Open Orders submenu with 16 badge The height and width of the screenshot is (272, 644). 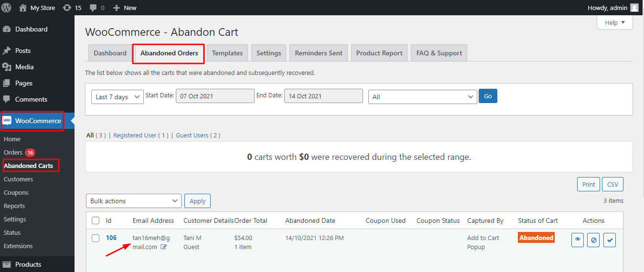coord(19,153)
